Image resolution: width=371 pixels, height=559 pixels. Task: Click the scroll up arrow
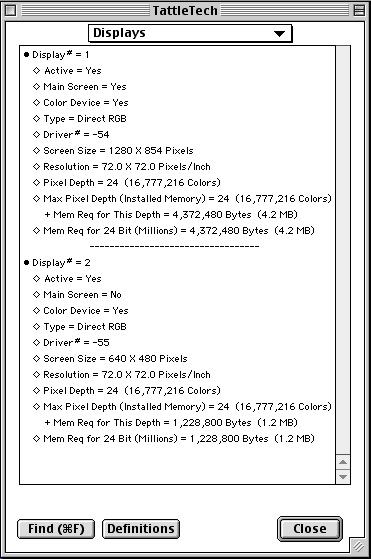pyautogui.click(x=343, y=462)
